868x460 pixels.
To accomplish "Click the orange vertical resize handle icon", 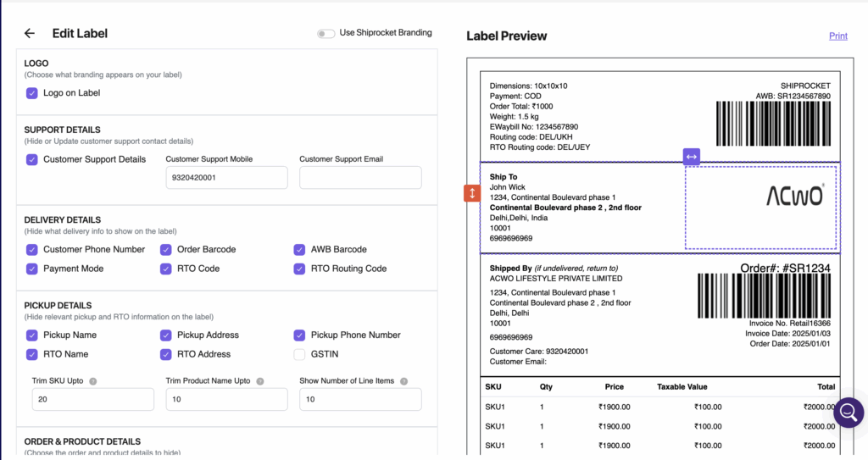I will (472, 193).
